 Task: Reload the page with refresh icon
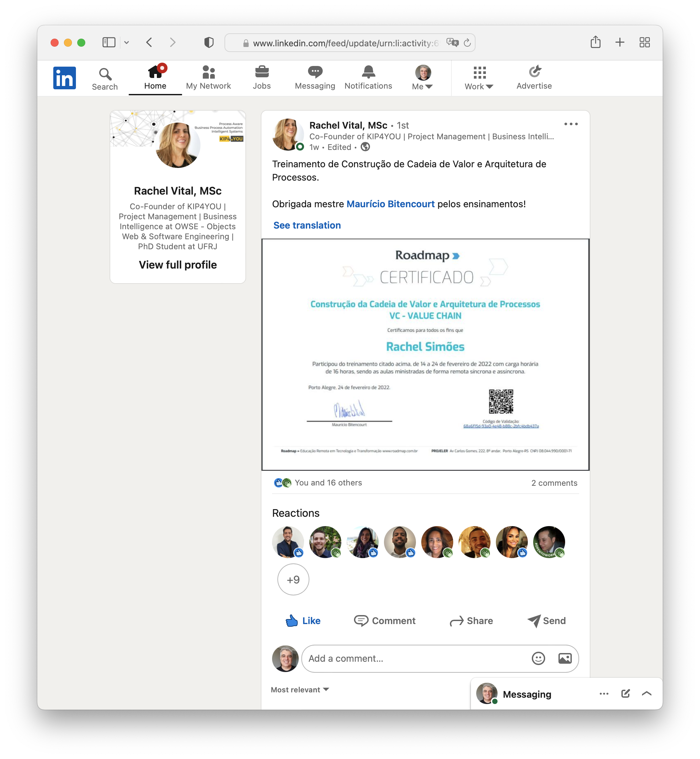pyautogui.click(x=468, y=42)
